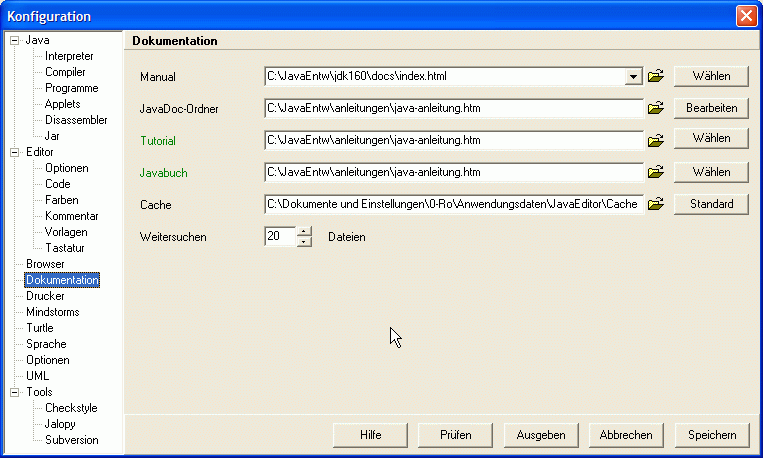The height and width of the screenshot is (458, 763).
Task: Click the JavaDoc-Ordner path field
Action: tap(454, 109)
